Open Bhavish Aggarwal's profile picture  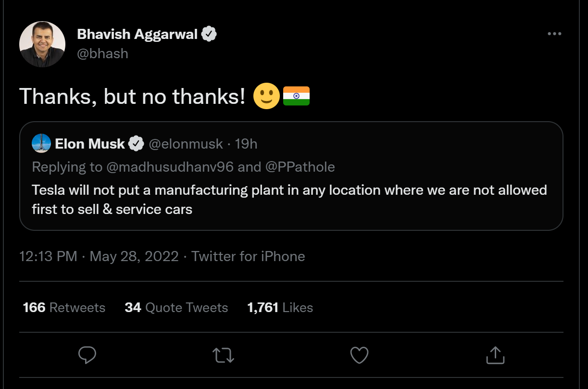[x=42, y=44]
